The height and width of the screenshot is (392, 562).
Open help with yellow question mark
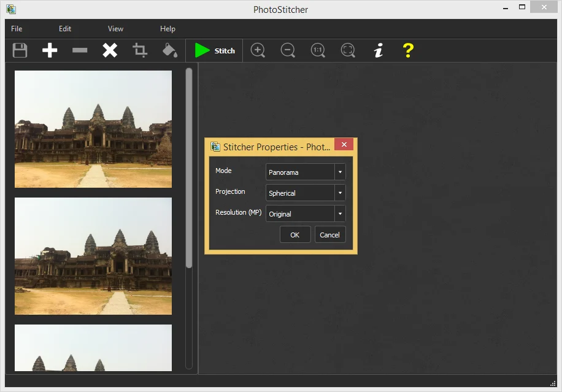tap(408, 50)
